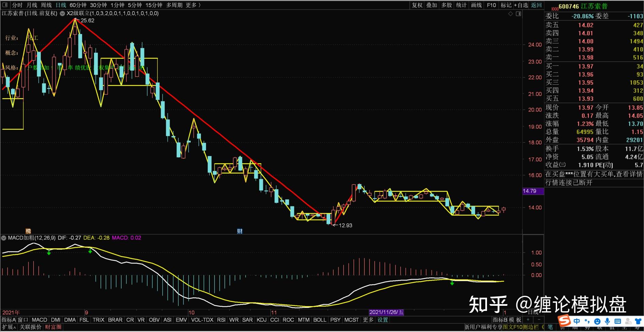
Task: Toggle Sogou punctuation mode icon
Action: coord(587,321)
